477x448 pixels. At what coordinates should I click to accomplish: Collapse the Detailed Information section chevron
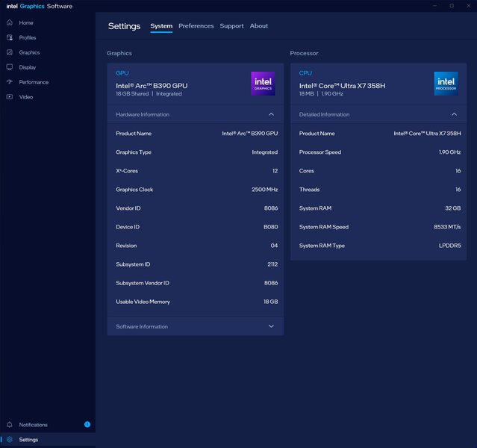[x=454, y=114]
